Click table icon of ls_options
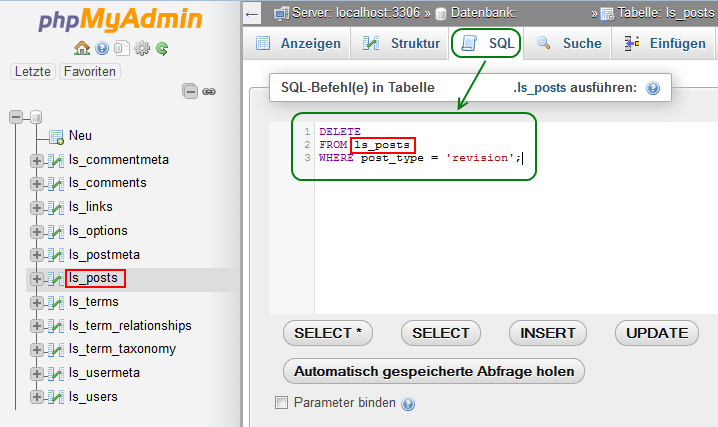 pos(56,231)
